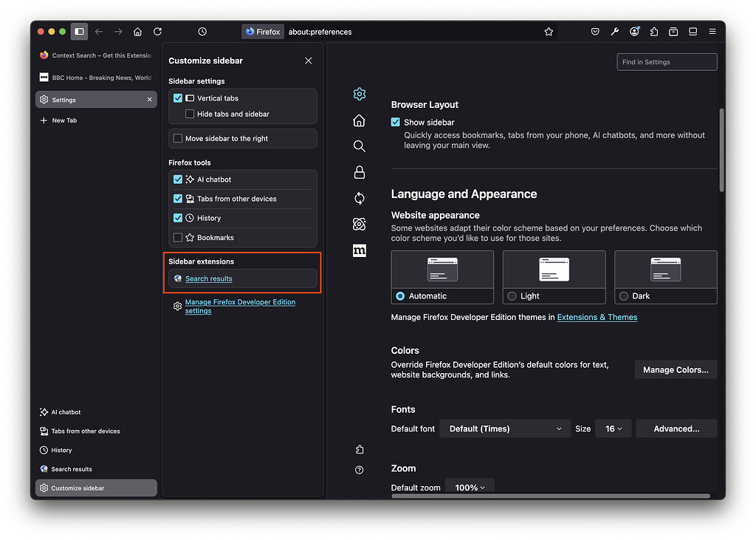The width and height of the screenshot is (756, 540).
Task: Open the Search settings via magnifier icon
Action: pyautogui.click(x=360, y=146)
